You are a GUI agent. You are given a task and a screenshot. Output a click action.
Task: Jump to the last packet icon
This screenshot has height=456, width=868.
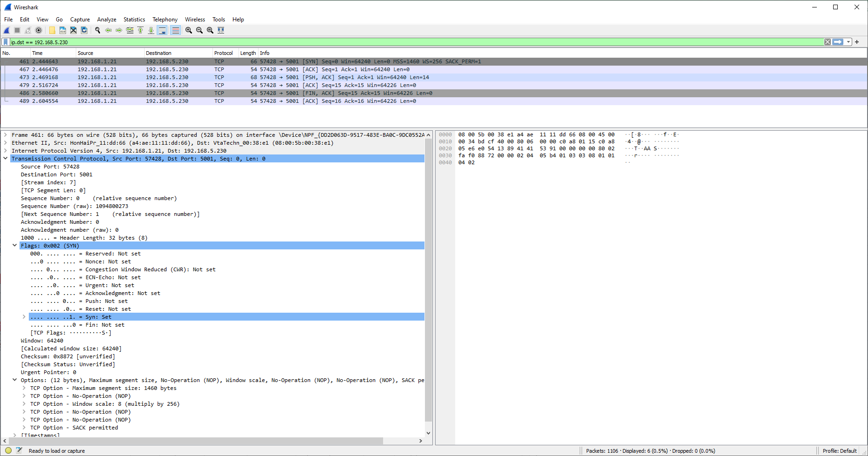151,30
